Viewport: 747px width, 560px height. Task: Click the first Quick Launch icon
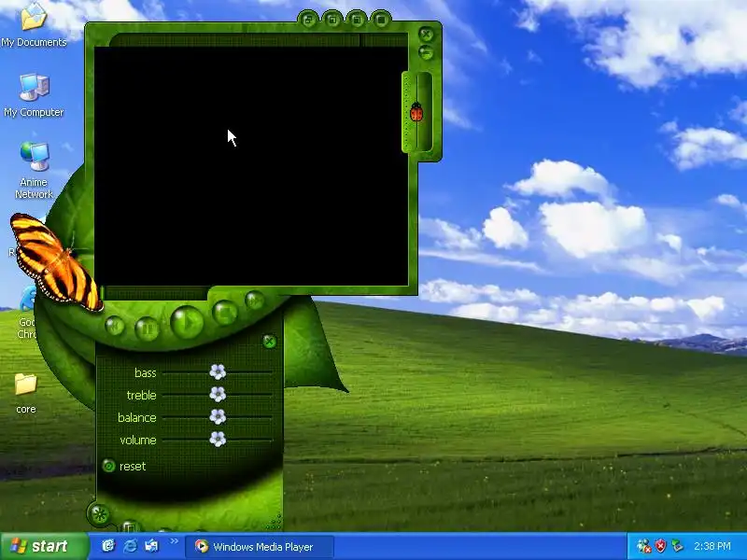[108, 546]
